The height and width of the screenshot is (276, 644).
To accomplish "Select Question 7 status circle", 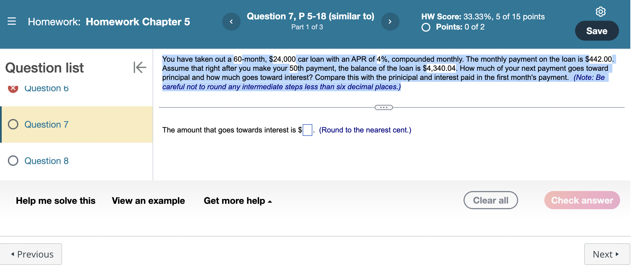I will pos(13,124).
